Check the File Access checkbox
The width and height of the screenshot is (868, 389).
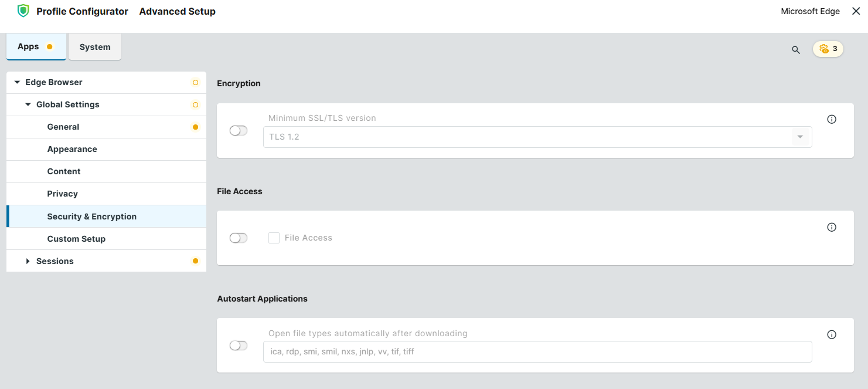(x=274, y=238)
